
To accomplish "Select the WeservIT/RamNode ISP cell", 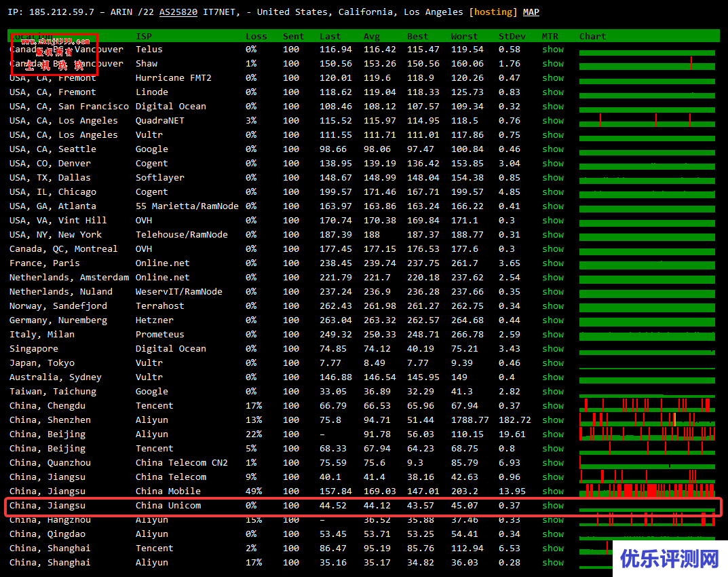I will click(178, 292).
